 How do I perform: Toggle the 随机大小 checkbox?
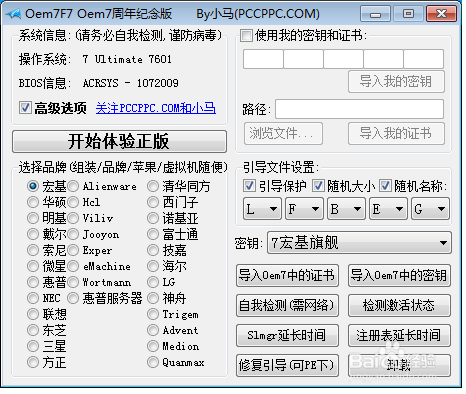(318, 186)
